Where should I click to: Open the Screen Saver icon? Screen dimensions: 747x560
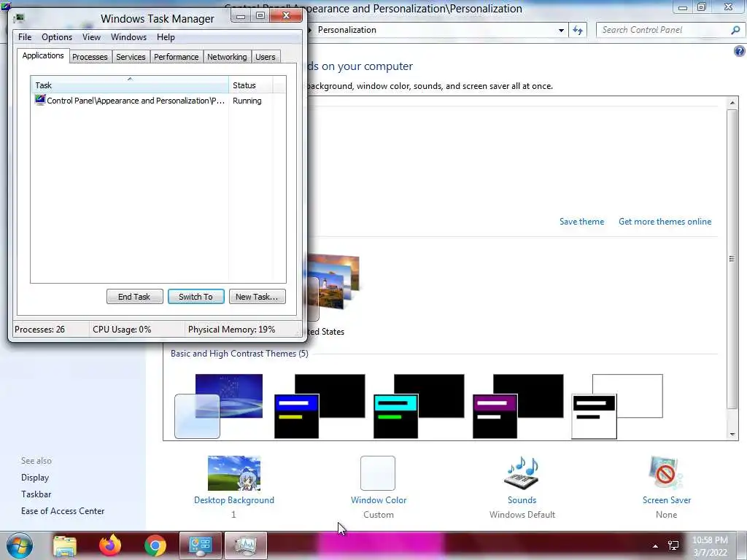point(666,472)
